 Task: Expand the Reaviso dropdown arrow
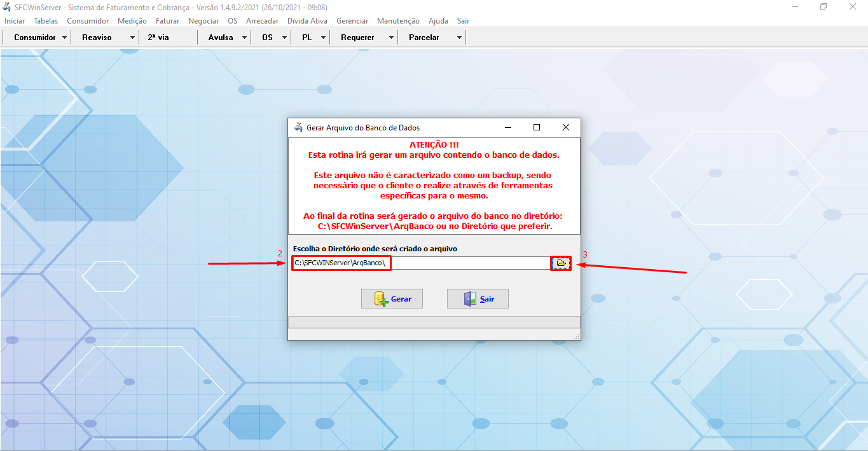coord(132,38)
